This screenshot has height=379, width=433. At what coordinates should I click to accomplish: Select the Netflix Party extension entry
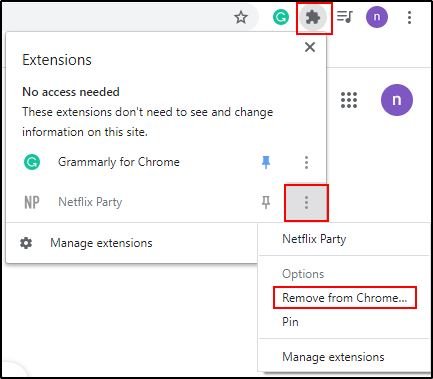pos(90,202)
